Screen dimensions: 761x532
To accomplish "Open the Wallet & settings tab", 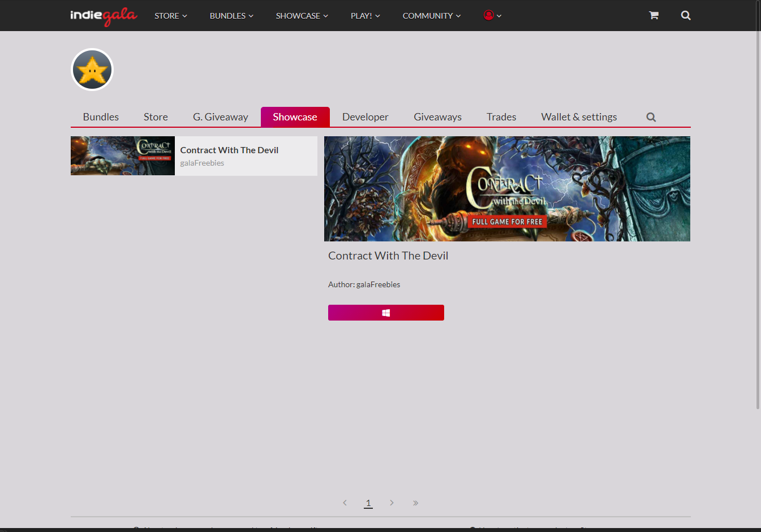I will point(579,117).
